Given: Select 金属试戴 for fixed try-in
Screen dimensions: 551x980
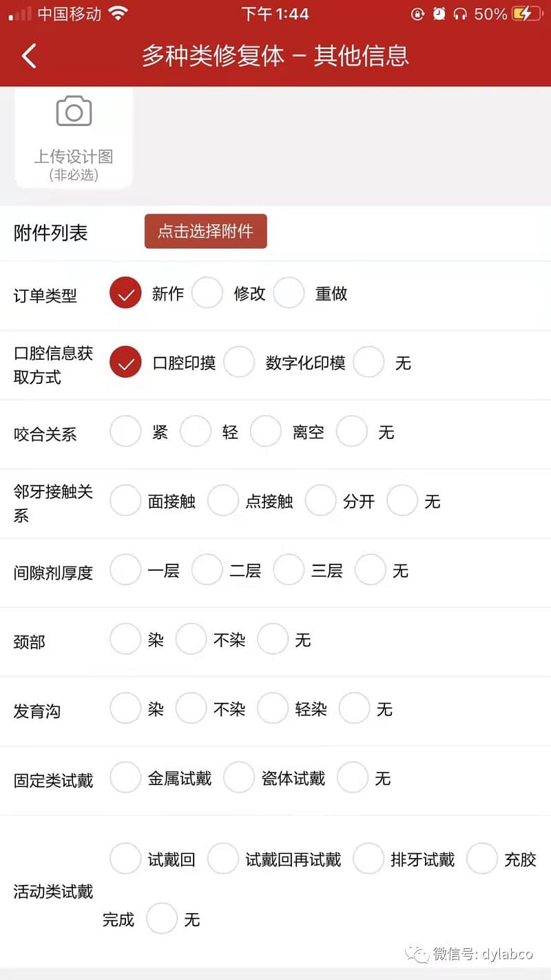Looking at the screenshot, I should tap(125, 778).
